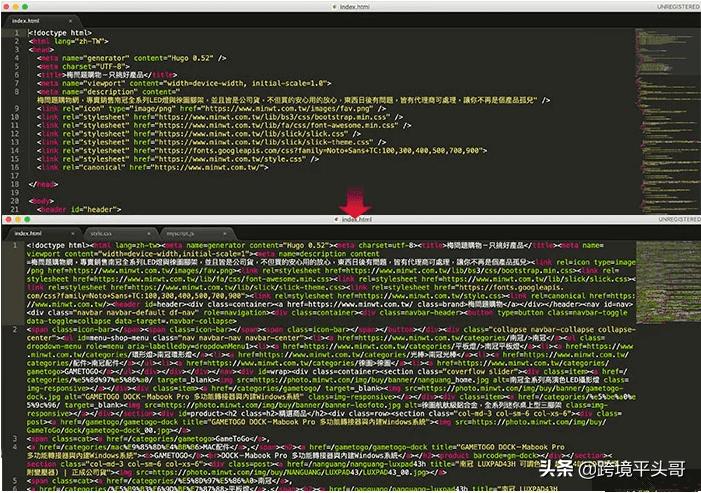Click line number 12 in top window gutter
This screenshot has height=493, width=701.
click(x=15, y=134)
